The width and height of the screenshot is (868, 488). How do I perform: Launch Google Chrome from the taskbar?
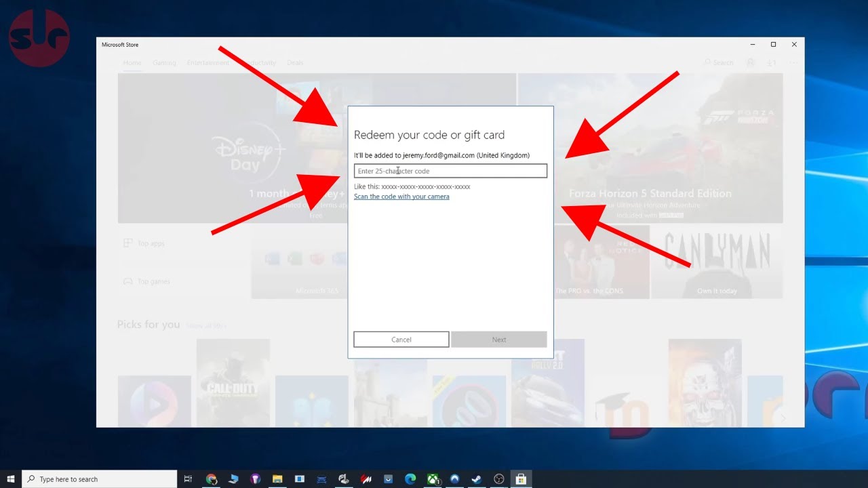pos(212,479)
